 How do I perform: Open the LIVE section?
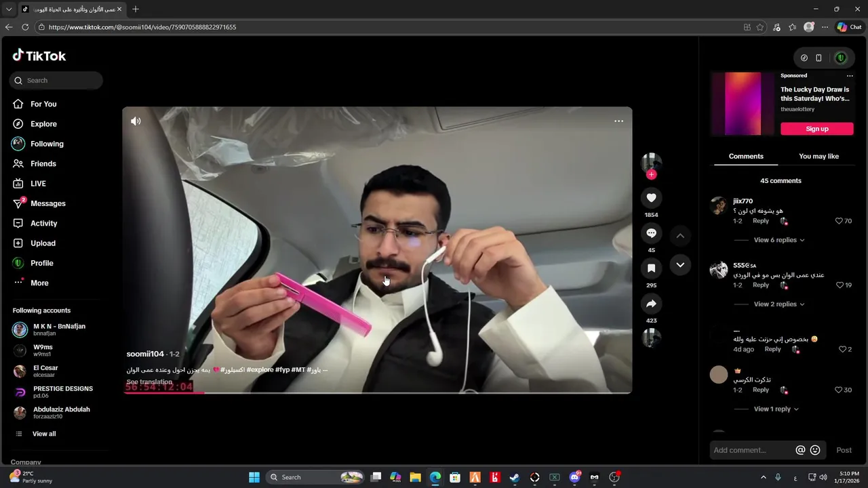click(x=38, y=184)
